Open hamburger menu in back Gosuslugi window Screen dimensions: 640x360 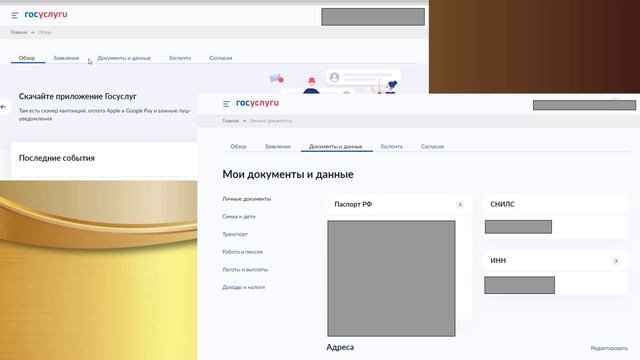[x=15, y=16]
